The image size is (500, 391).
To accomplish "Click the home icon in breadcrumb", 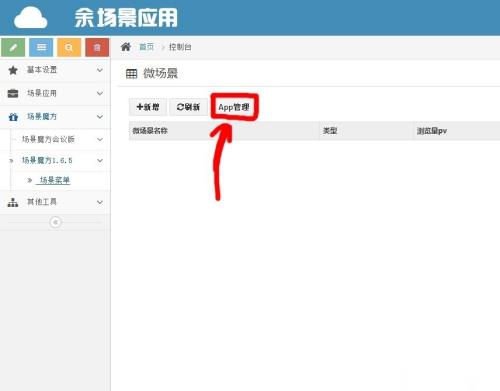I will coord(126,47).
